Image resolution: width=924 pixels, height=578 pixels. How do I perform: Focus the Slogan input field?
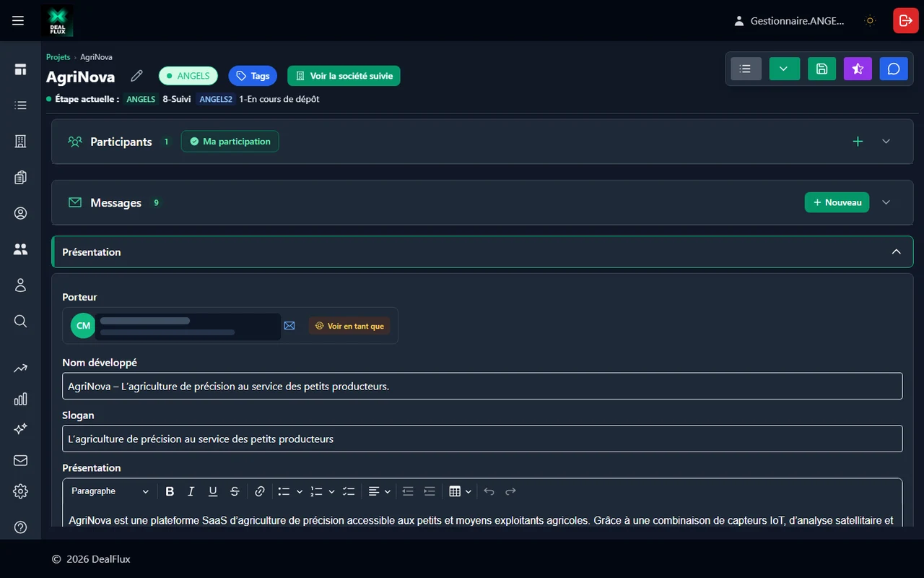pyautogui.click(x=482, y=439)
